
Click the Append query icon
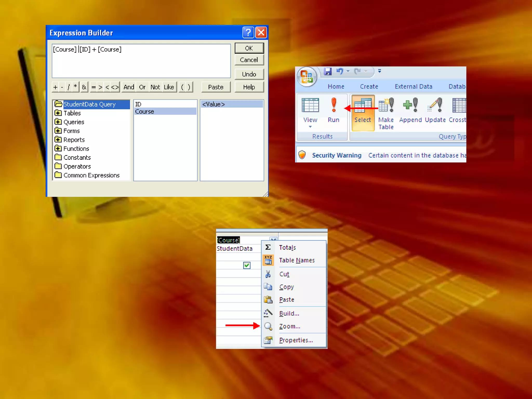pyautogui.click(x=410, y=105)
